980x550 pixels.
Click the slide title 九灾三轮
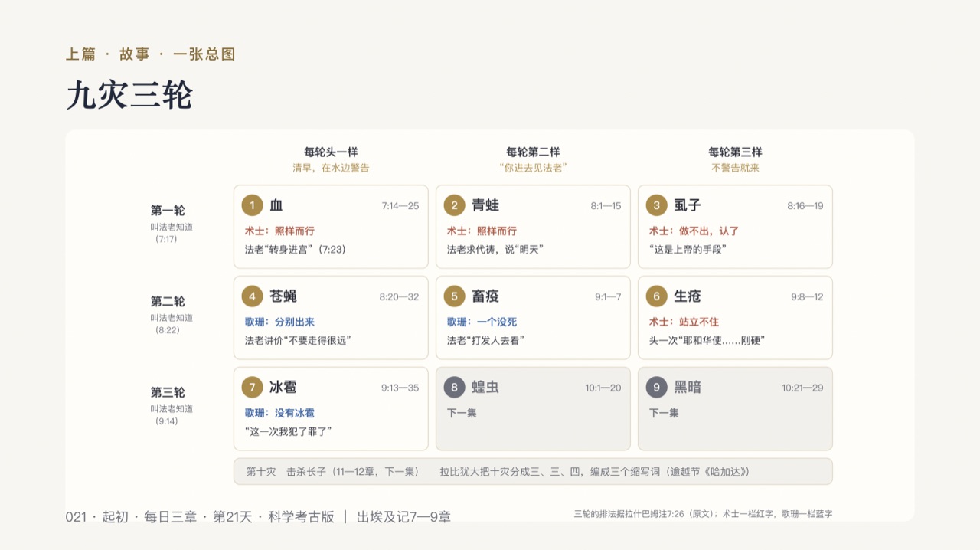[129, 96]
